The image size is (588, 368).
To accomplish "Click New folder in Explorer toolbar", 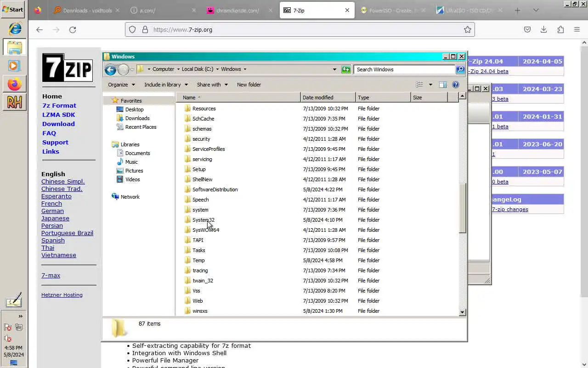I will click(x=249, y=85).
